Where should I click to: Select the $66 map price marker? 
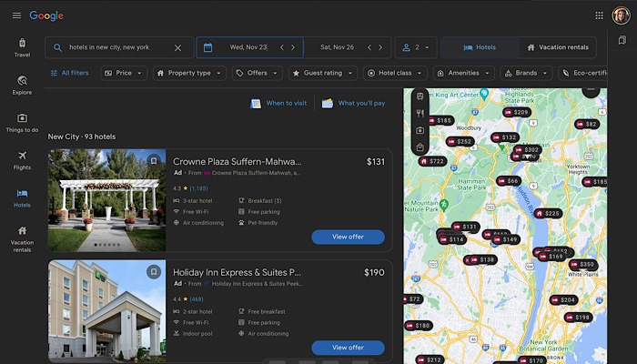pos(509,181)
